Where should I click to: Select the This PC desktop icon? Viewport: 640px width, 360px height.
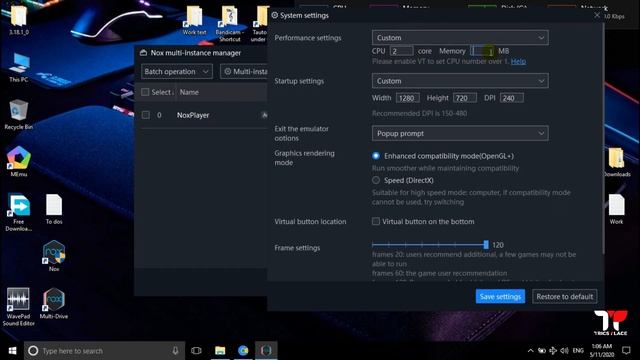point(19,67)
